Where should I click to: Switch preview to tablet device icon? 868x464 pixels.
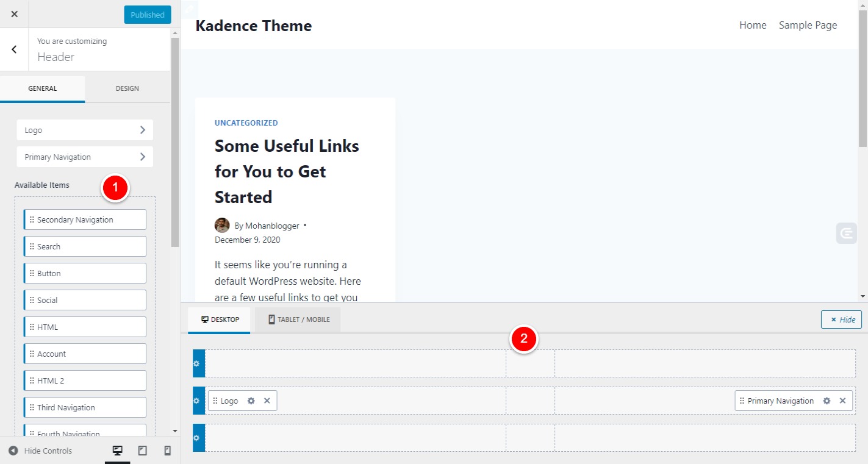pyautogui.click(x=143, y=451)
